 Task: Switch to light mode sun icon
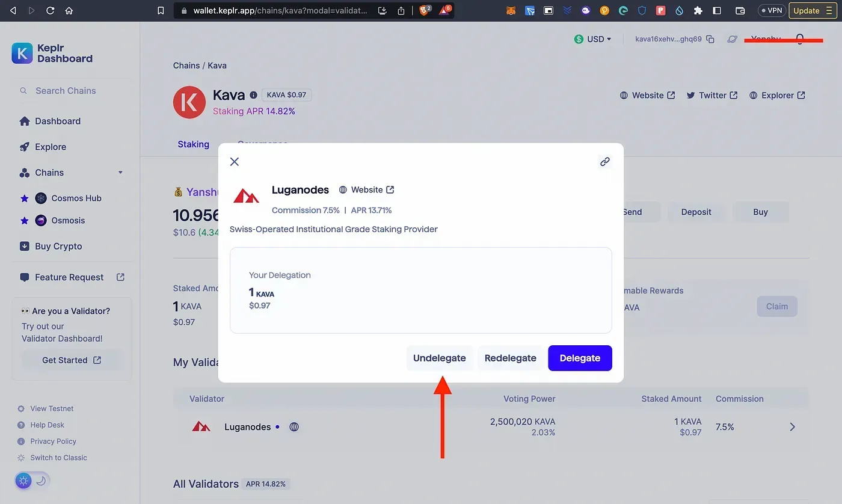23,481
